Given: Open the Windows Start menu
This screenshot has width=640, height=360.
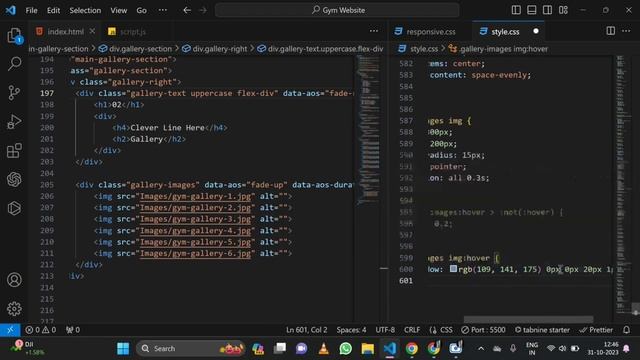Looking at the screenshot, I should tap(123, 348).
